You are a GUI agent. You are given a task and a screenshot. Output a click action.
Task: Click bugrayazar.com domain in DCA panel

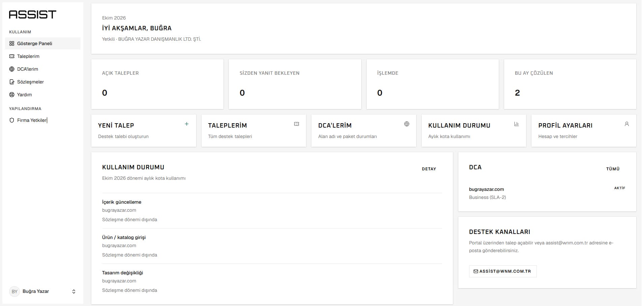pyautogui.click(x=486, y=189)
